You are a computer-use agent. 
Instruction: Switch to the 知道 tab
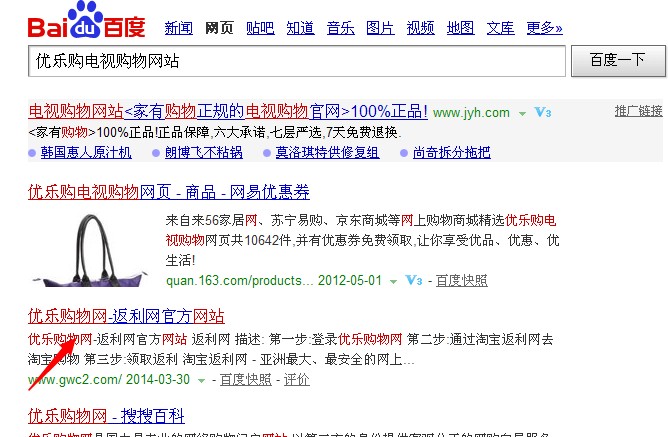pos(300,28)
